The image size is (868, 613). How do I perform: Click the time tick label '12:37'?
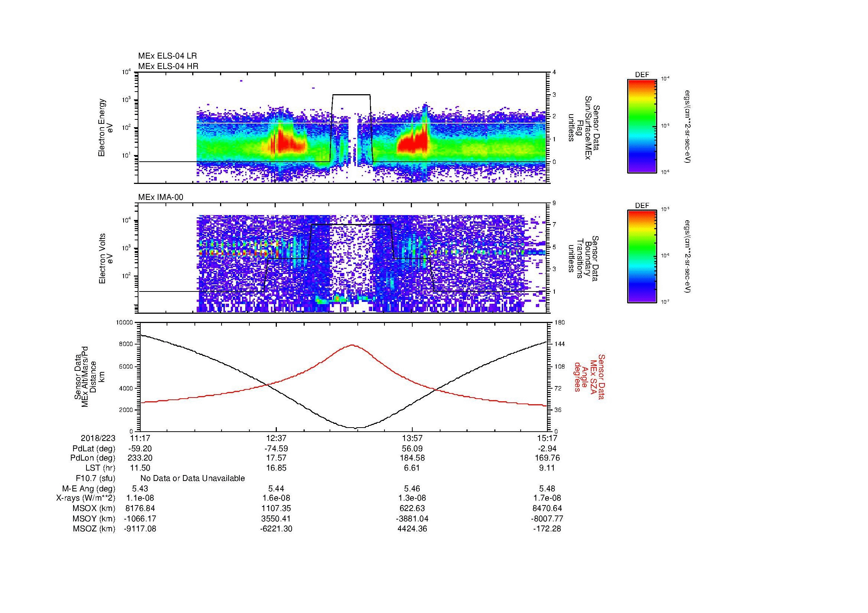point(276,438)
